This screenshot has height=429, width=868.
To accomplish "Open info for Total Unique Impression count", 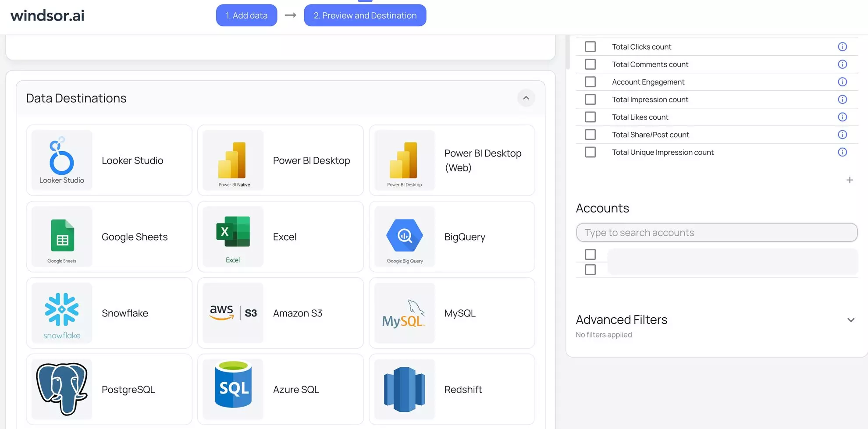I will pyautogui.click(x=842, y=152).
